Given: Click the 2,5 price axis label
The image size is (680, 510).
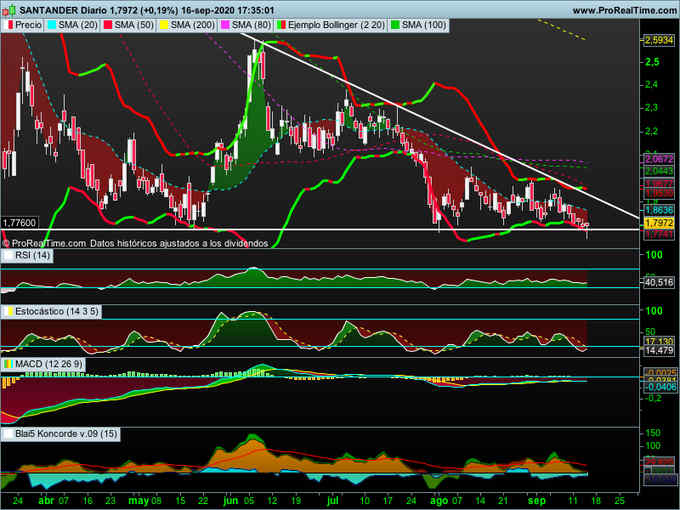Looking at the screenshot, I should coord(652,62).
